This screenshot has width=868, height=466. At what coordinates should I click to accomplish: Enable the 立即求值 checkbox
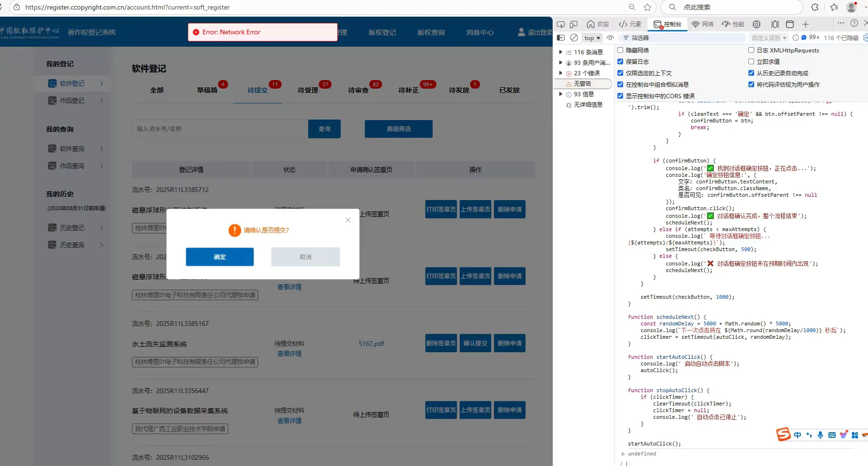pyautogui.click(x=751, y=61)
